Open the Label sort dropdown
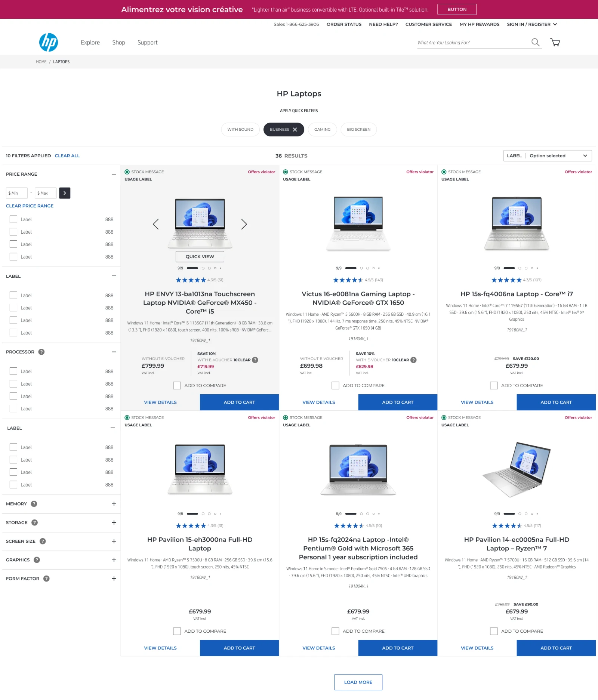Screen dimensions: 598x700 (548, 156)
